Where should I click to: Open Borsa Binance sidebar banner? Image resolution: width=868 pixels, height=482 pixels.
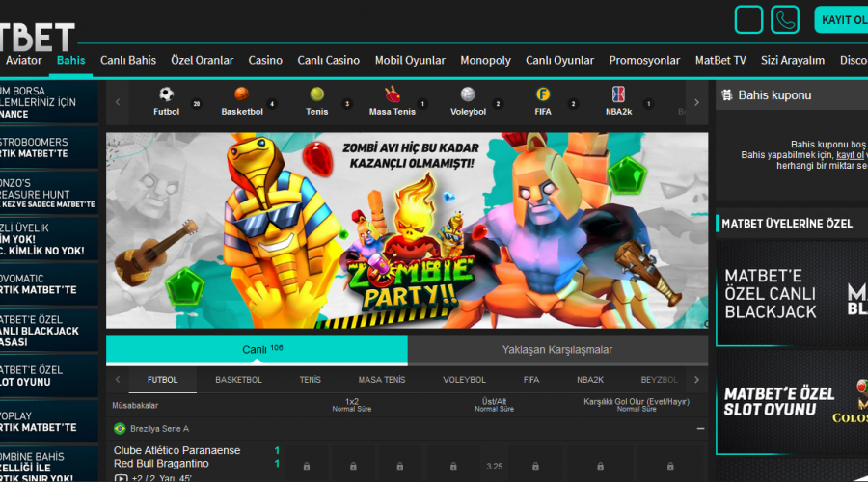[x=49, y=102]
